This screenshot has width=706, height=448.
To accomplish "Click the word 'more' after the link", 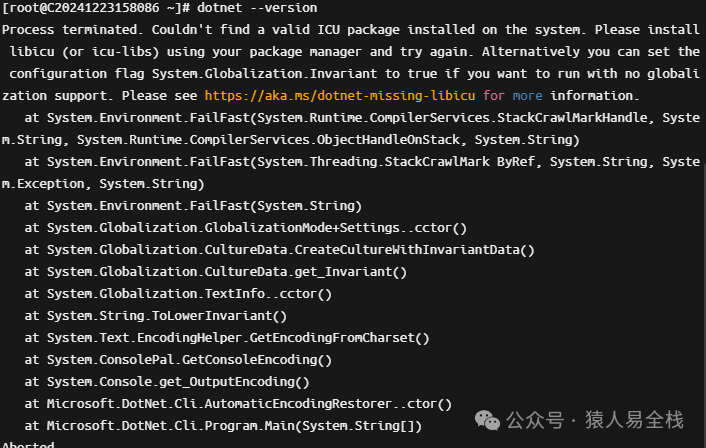I will (x=529, y=95).
